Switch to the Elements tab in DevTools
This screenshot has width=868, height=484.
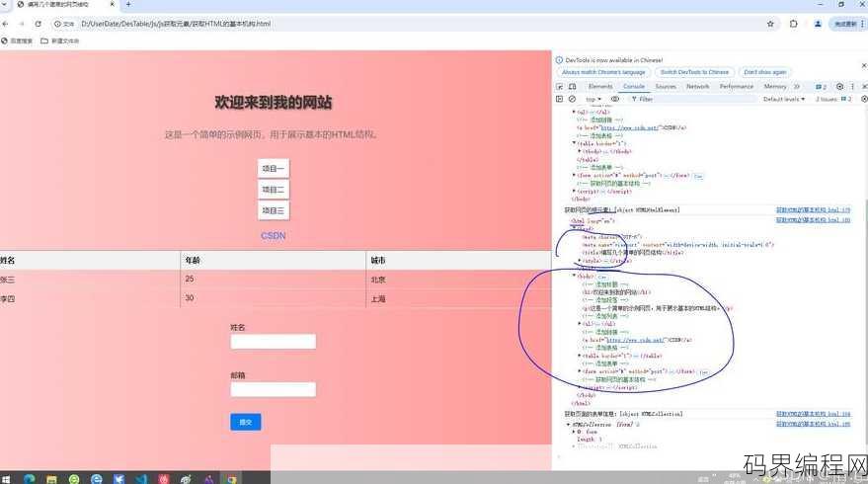tap(600, 86)
